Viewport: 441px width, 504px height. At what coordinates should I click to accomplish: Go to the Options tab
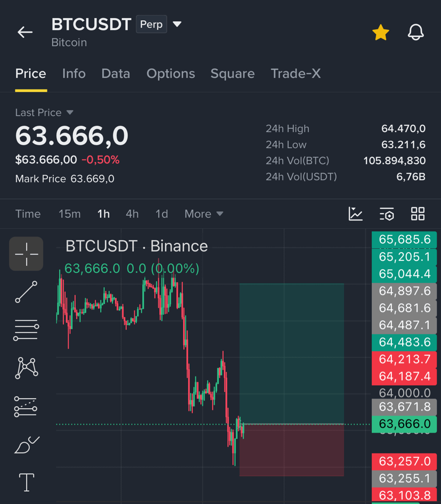(170, 74)
